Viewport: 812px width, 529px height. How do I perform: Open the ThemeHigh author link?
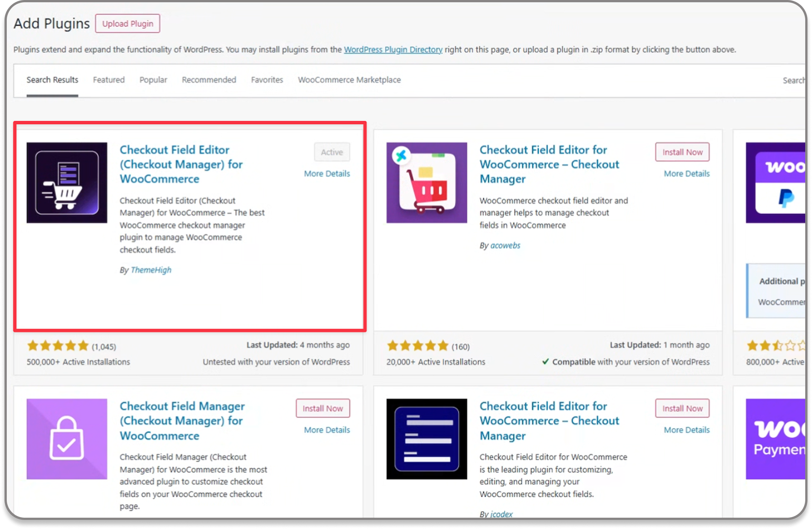pyautogui.click(x=151, y=270)
